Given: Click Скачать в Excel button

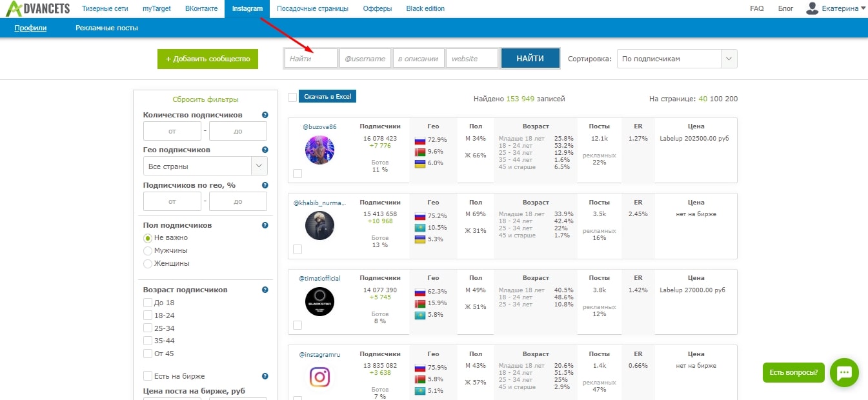Looking at the screenshot, I should coord(327,96).
